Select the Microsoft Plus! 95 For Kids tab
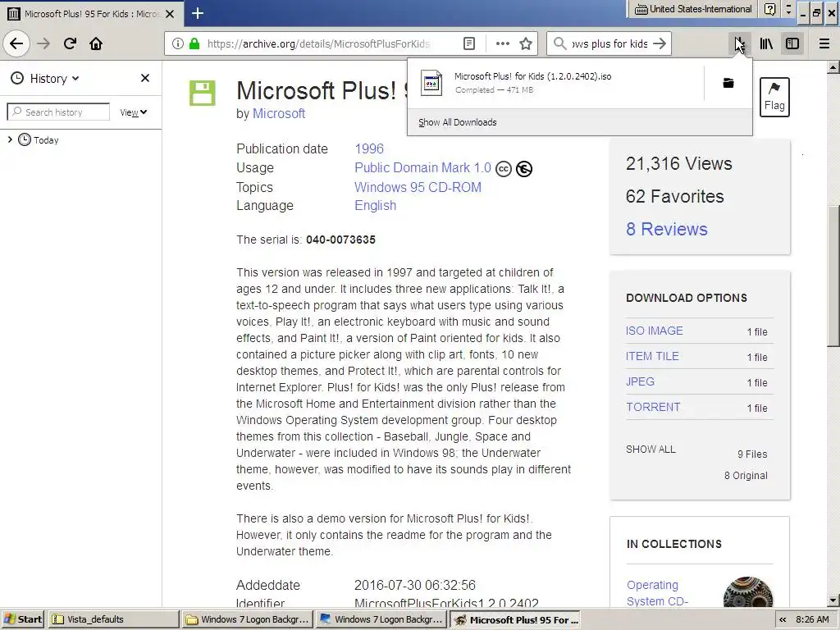Screen dimensions: 840x630 (91, 14)
